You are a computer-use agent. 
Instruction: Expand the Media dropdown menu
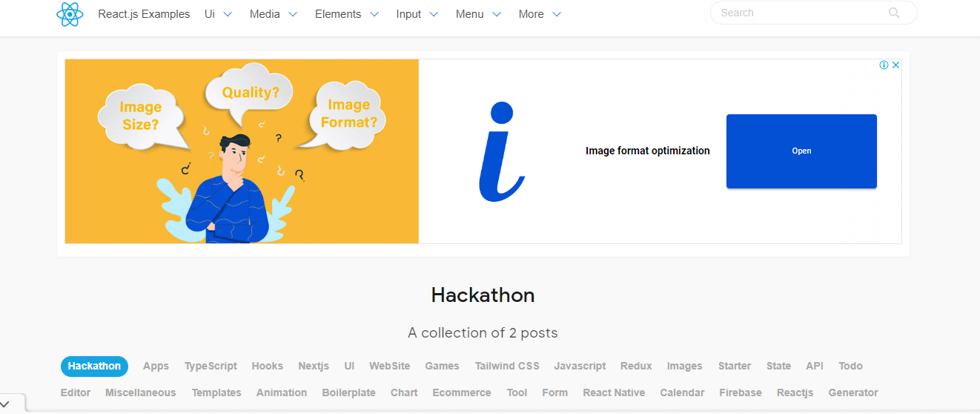click(x=274, y=14)
